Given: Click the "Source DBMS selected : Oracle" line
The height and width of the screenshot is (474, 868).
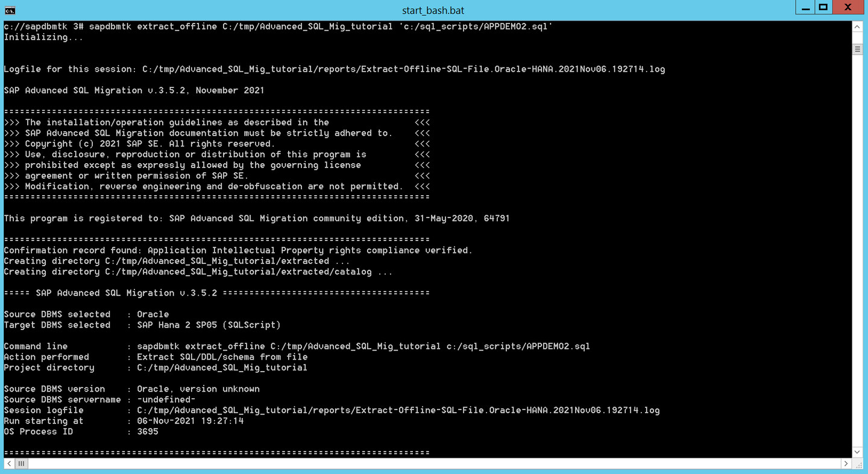Looking at the screenshot, I should pos(87,314).
